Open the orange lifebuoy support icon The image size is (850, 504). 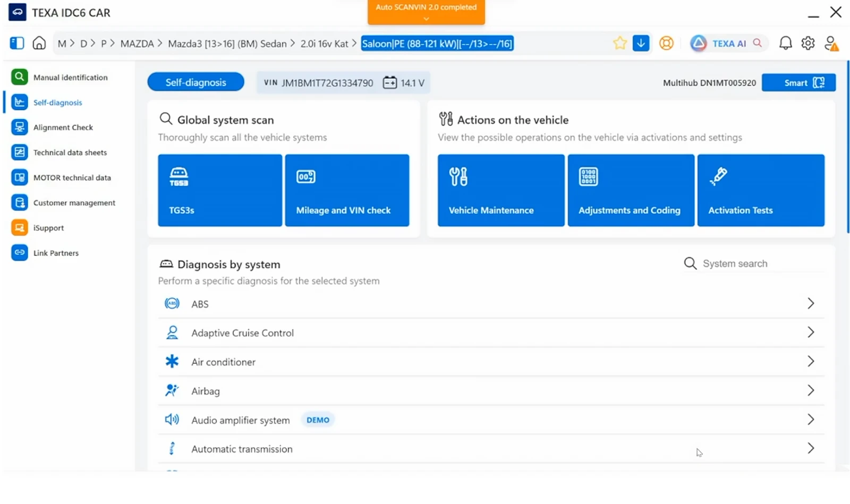tap(666, 43)
